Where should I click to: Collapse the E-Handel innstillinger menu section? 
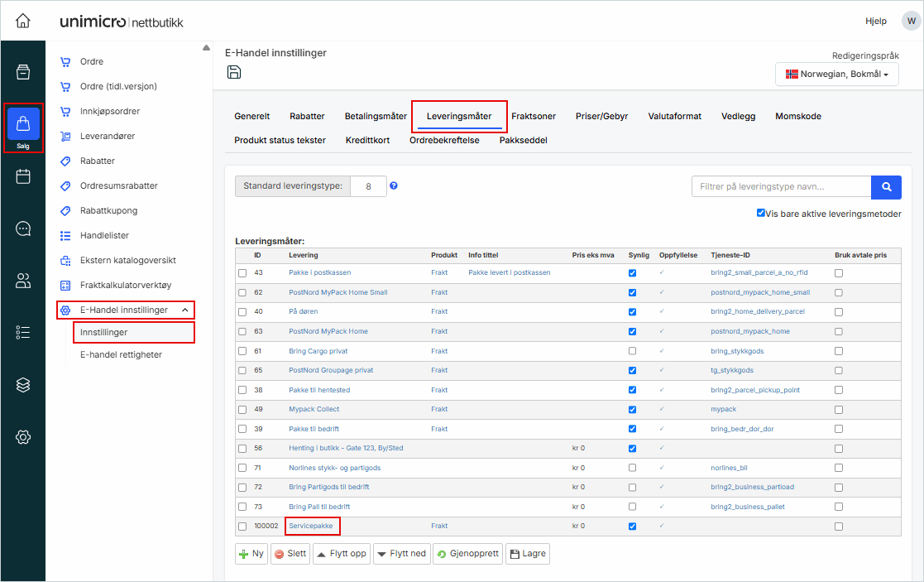pyautogui.click(x=185, y=310)
